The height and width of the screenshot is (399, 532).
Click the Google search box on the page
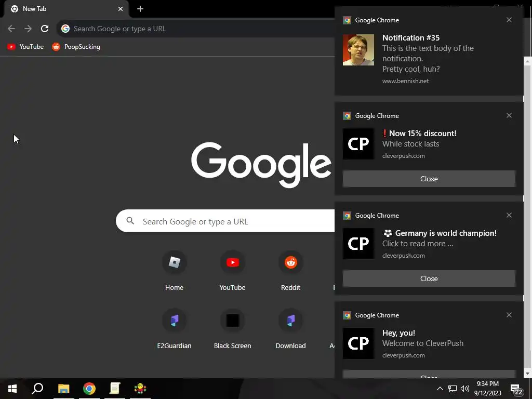pyautogui.click(x=225, y=221)
